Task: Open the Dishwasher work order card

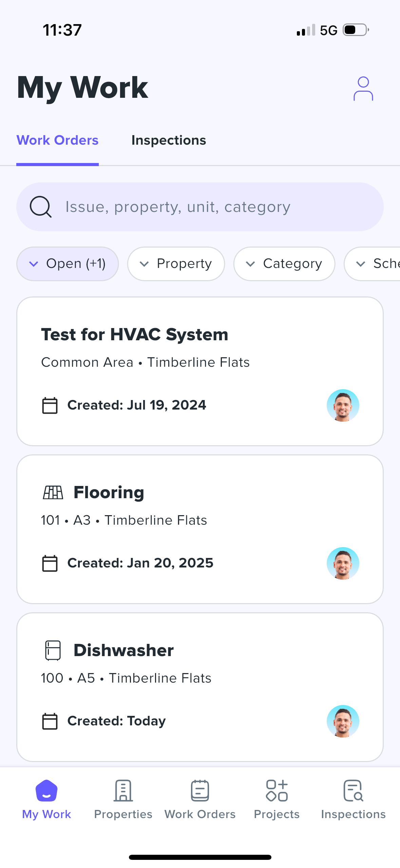Action: [x=200, y=686]
